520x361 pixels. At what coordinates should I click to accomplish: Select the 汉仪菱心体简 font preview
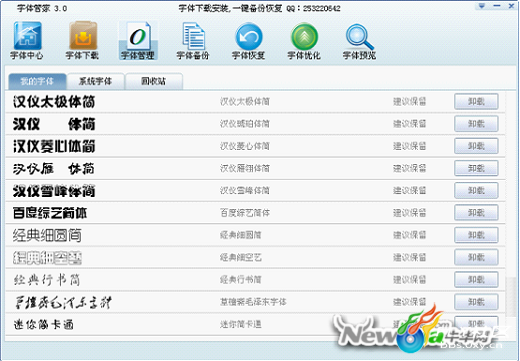[54, 146]
